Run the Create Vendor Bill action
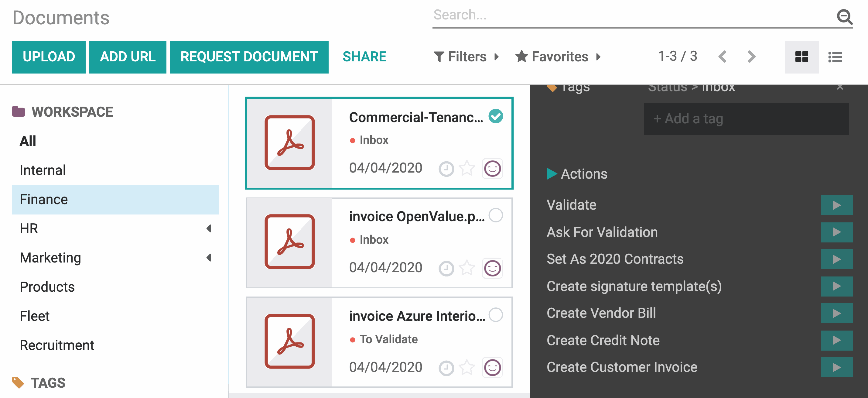 [x=836, y=313]
